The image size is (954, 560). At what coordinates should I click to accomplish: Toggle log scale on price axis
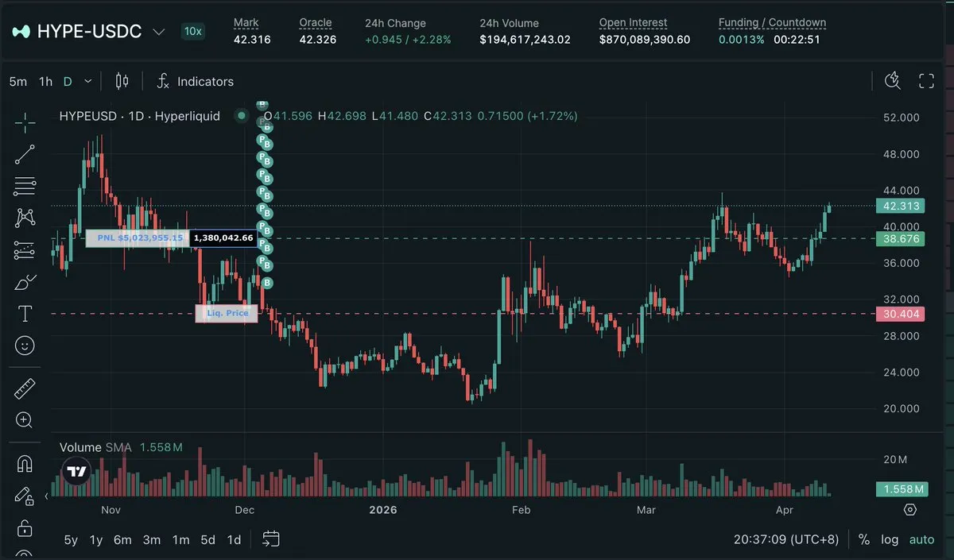point(890,539)
